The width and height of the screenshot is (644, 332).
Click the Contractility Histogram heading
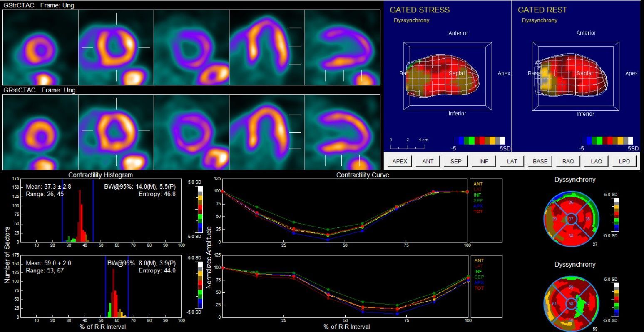[101, 175]
